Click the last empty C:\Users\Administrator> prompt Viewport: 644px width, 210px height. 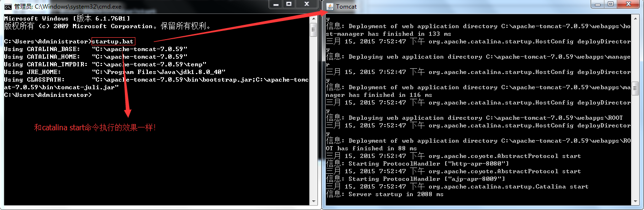coord(48,95)
